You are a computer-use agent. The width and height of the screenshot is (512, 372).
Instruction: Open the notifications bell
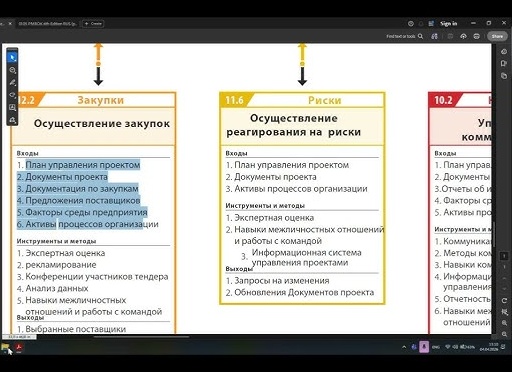click(x=421, y=23)
